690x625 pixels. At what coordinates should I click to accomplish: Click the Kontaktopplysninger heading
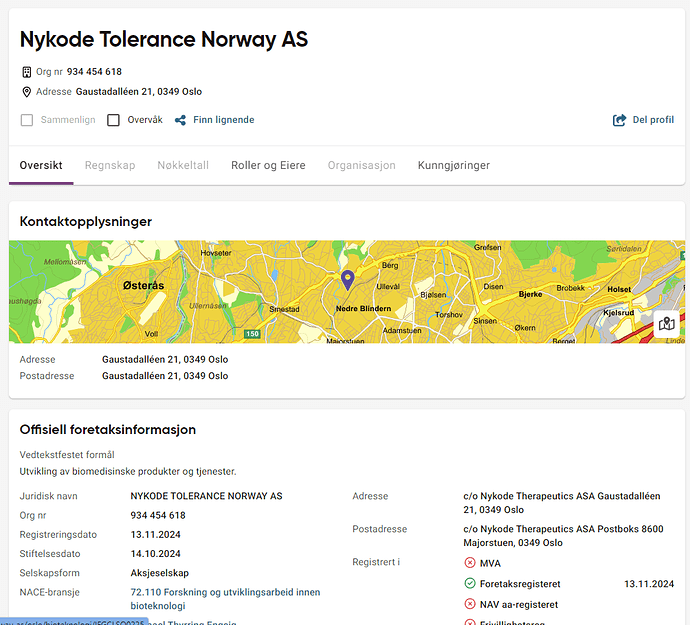86,221
